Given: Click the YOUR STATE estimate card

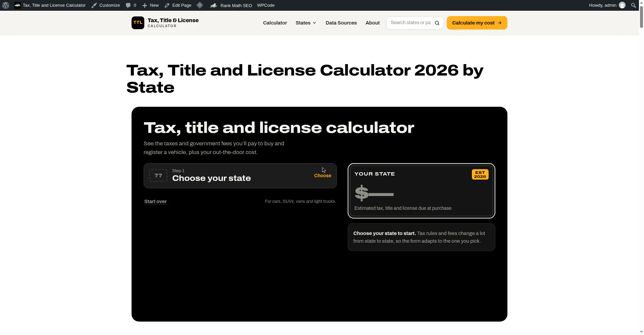Looking at the screenshot, I should point(422,191).
